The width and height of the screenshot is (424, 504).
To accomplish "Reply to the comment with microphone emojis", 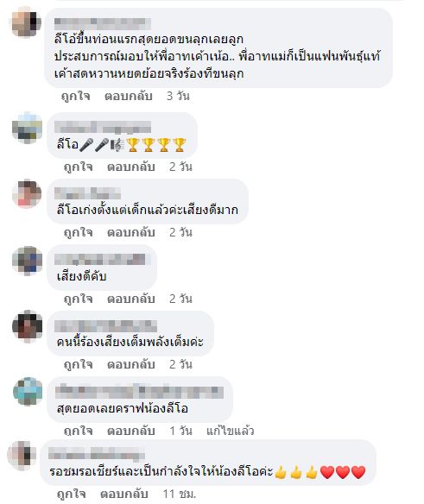I will (131, 167).
